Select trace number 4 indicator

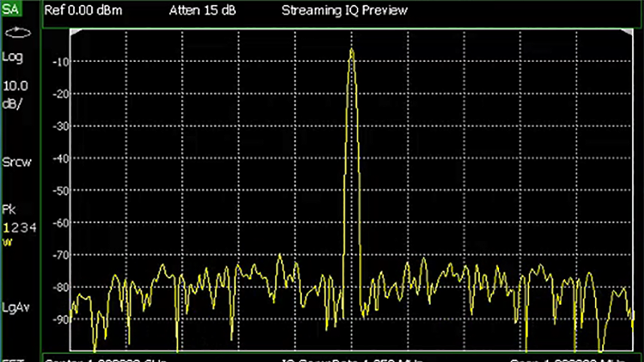32,228
